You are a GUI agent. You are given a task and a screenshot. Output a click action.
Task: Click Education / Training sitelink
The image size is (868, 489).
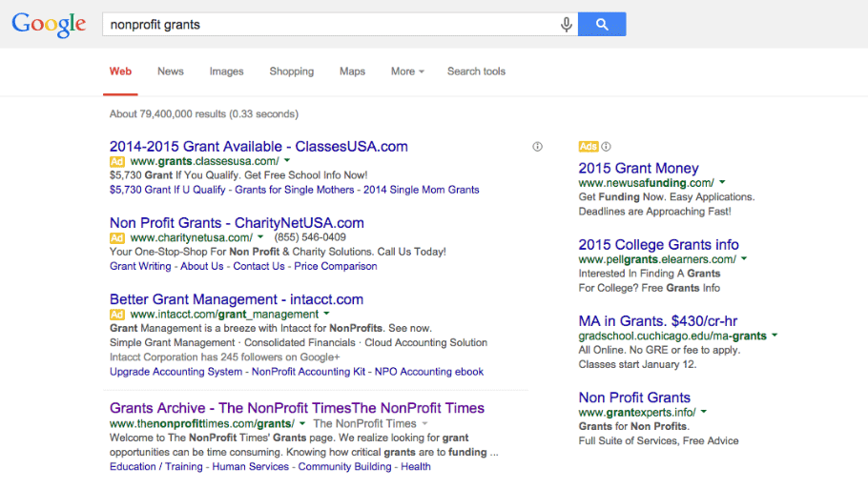pyautogui.click(x=156, y=466)
